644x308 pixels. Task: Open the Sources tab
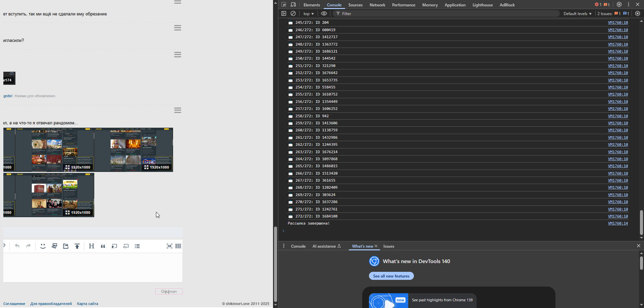[x=355, y=5]
